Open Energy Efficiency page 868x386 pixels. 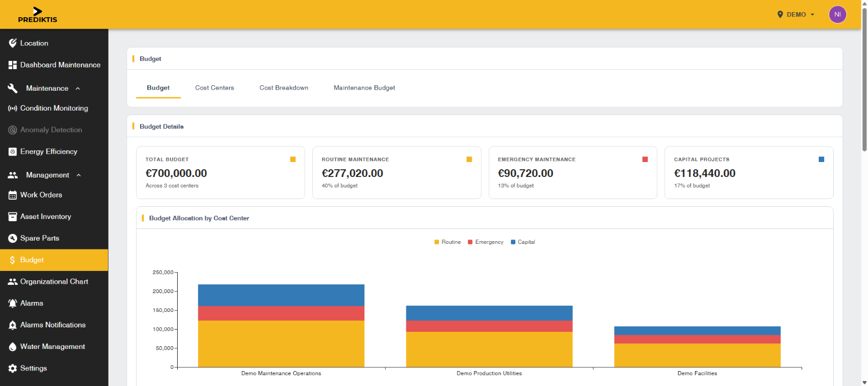[54, 152]
